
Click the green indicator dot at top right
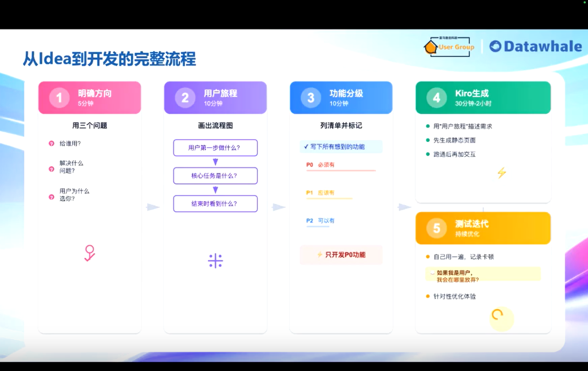[585, 2]
